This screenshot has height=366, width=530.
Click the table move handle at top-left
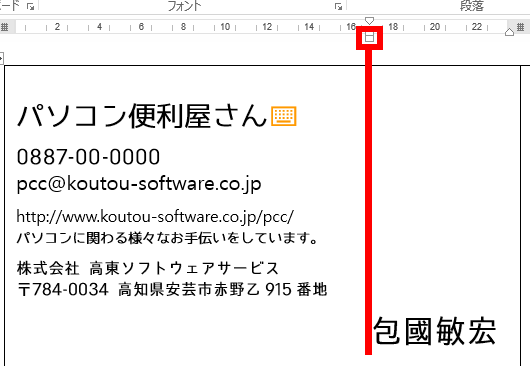1,58
